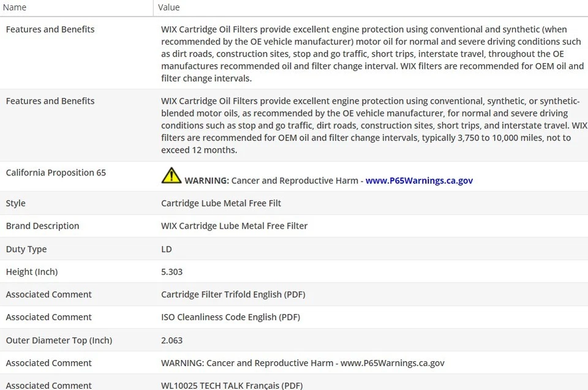Click the diameter value 2.063

[x=171, y=340]
